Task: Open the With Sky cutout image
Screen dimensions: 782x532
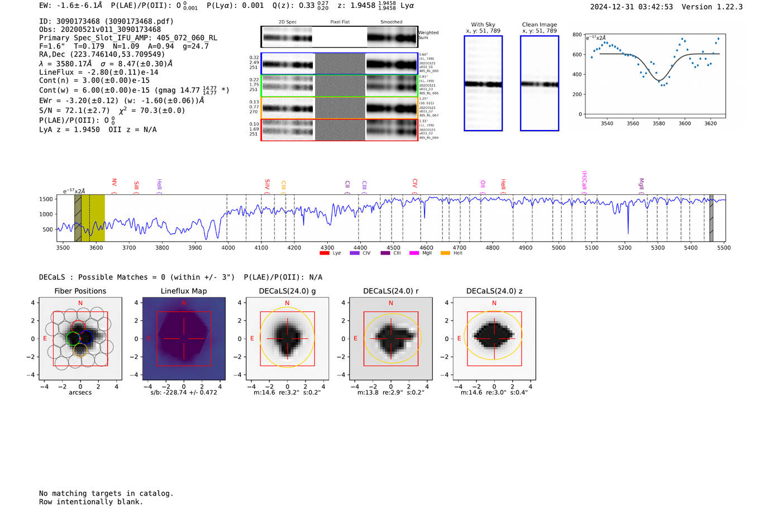Action: [x=483, y=83]
